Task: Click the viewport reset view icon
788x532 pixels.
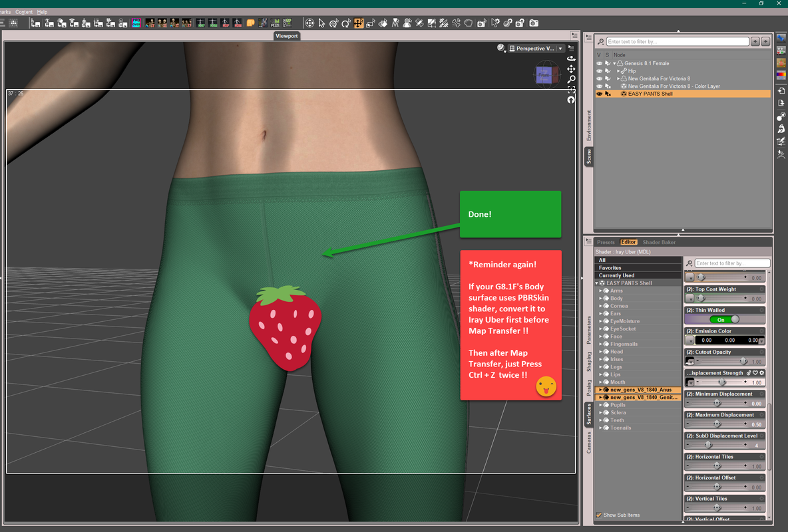Action: pyautogui.click(x=572, y=100)
